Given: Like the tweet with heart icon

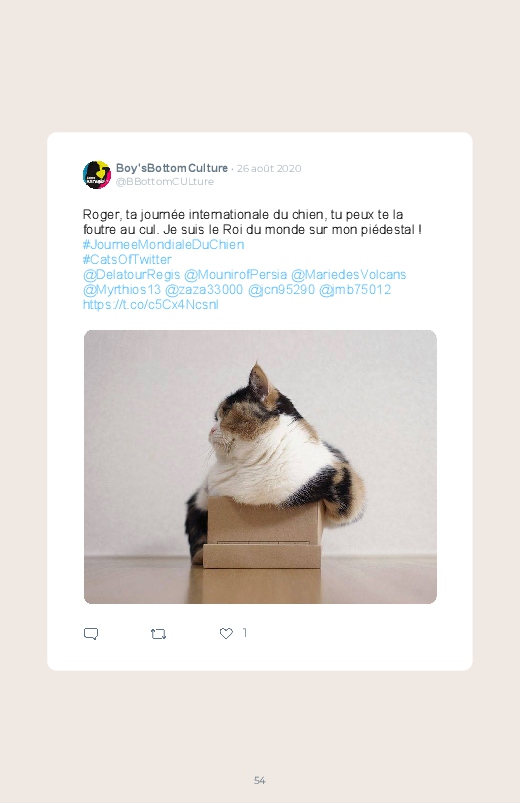Looking at the screenshot, I should [226, 633].
